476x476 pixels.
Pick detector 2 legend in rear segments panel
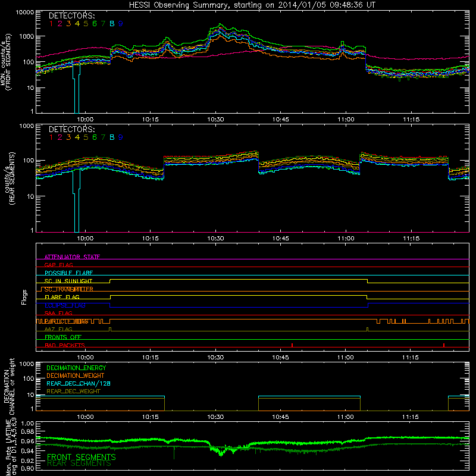pyautogui.click(x=60, y=137)
